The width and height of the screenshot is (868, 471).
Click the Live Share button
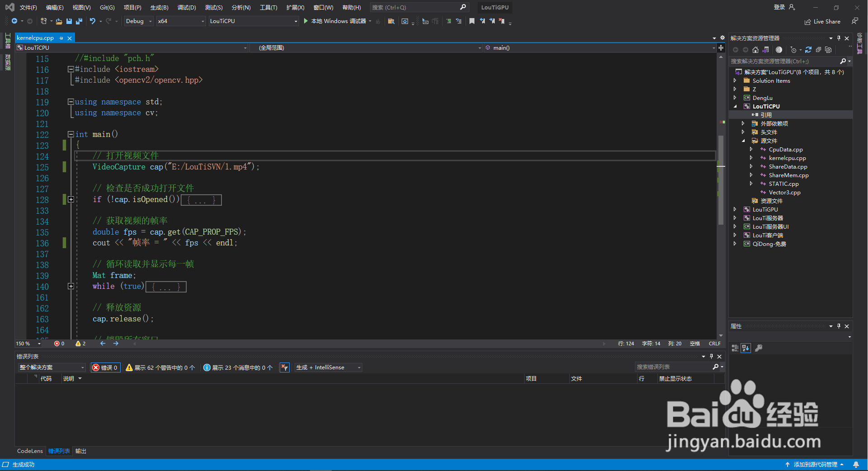[822, 21]
